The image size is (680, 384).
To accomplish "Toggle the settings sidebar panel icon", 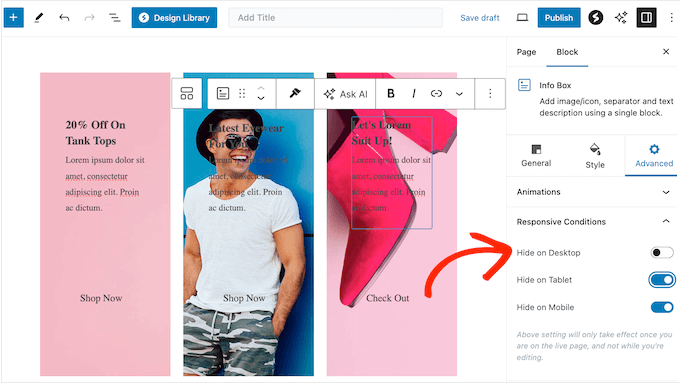I will pyautogui.click(x=646, y=18).
